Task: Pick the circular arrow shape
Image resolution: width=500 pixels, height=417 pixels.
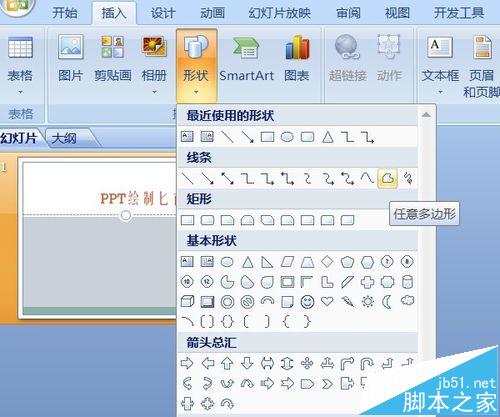Action: [227, 404]
